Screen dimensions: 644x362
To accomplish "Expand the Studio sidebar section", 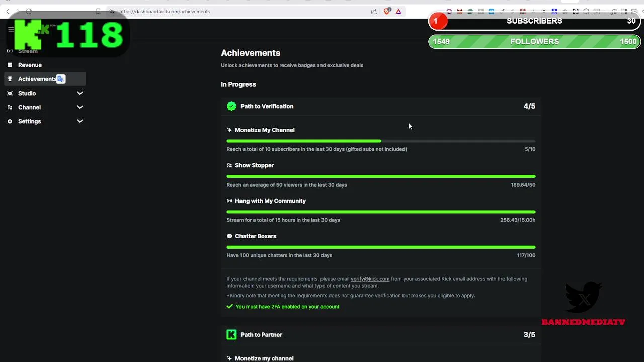I will 79,93.
